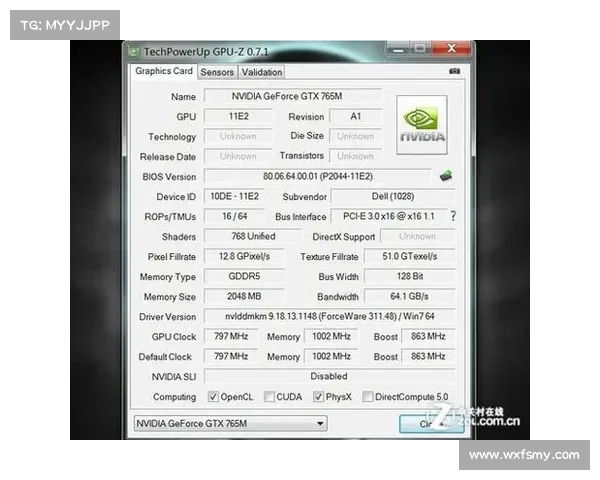Image resolution: width=600 pixels, height=480 pixels.
Task: Click the BIOS Version field value
Action: tap(318, 176)
